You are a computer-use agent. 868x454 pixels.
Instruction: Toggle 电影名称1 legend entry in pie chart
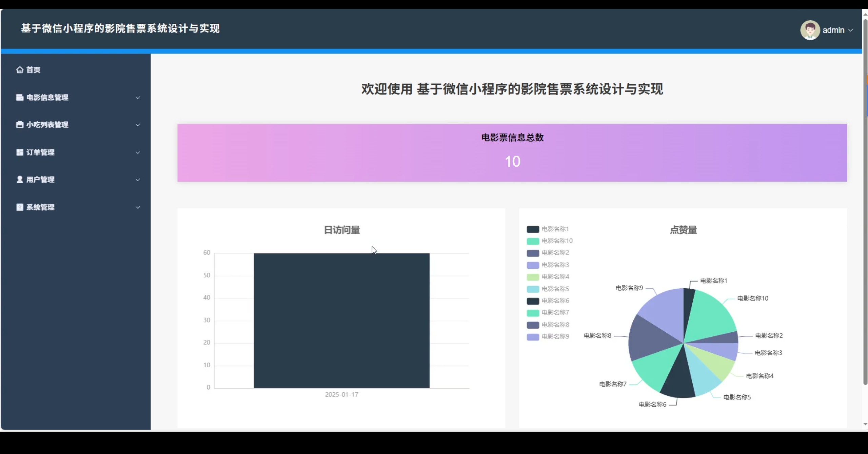tap(555, 229)
